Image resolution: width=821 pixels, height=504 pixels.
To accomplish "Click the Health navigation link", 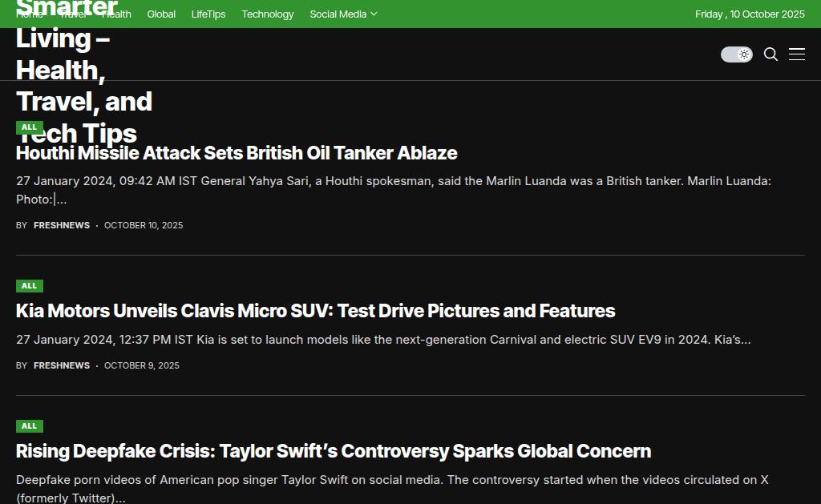I will tap(117, 14).
